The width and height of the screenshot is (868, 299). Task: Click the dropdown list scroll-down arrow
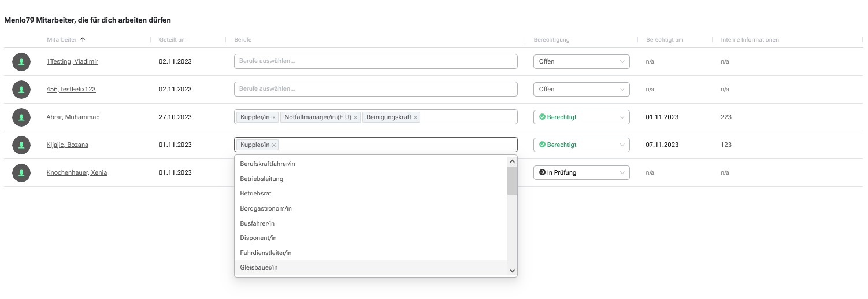(x=512, y=270)
